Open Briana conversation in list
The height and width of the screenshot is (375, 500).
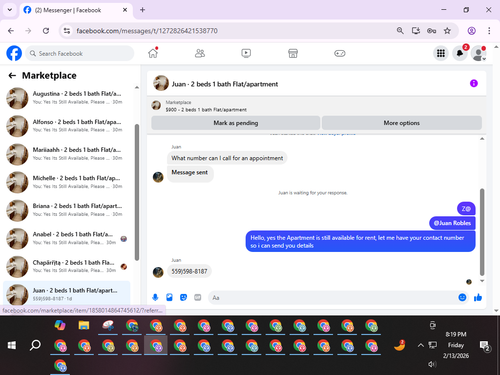point(67,210)
